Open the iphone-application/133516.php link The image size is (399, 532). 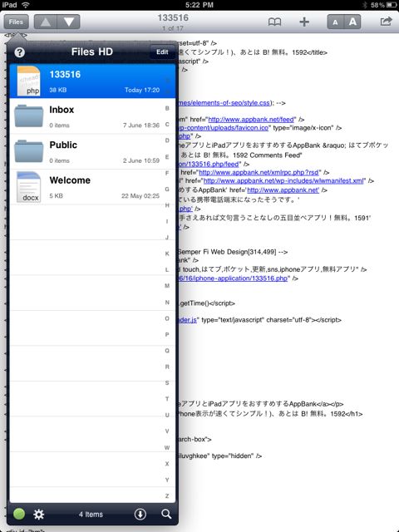click(x=233, y=278)
